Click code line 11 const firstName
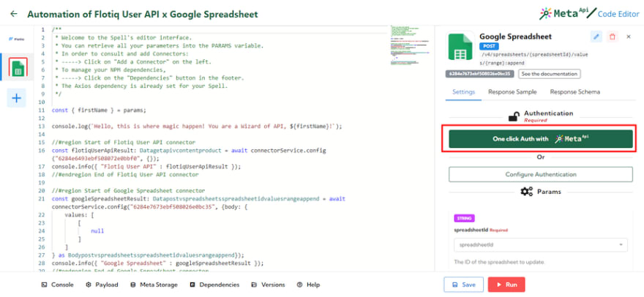 pyautogui.click(x=99, y=110)
